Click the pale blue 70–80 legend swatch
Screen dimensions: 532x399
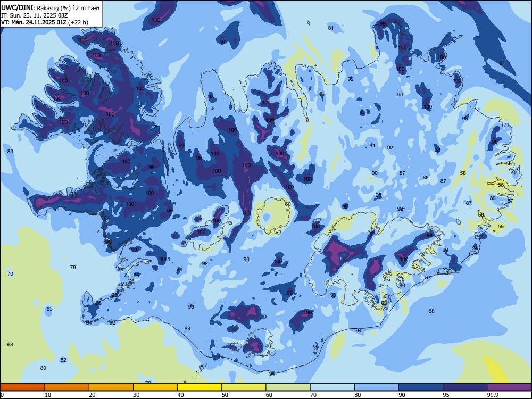[x=332, y=387]
